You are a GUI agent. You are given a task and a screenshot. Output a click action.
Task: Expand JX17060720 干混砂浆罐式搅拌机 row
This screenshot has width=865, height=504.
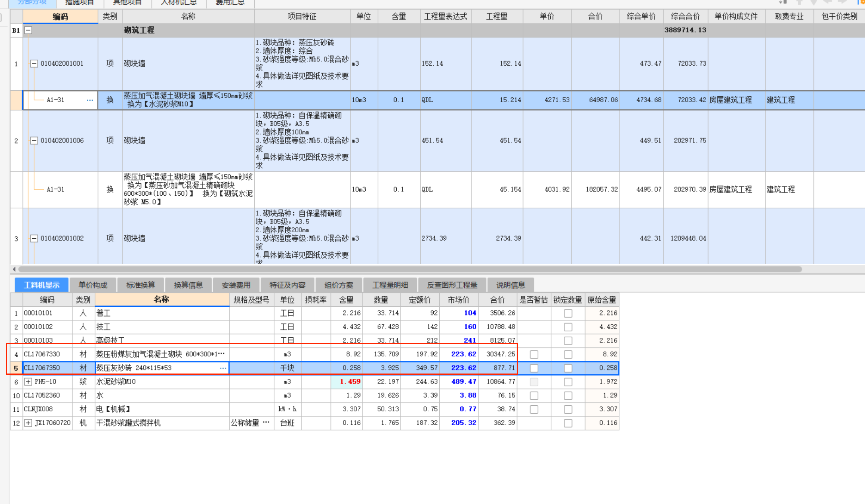(28, 423)
